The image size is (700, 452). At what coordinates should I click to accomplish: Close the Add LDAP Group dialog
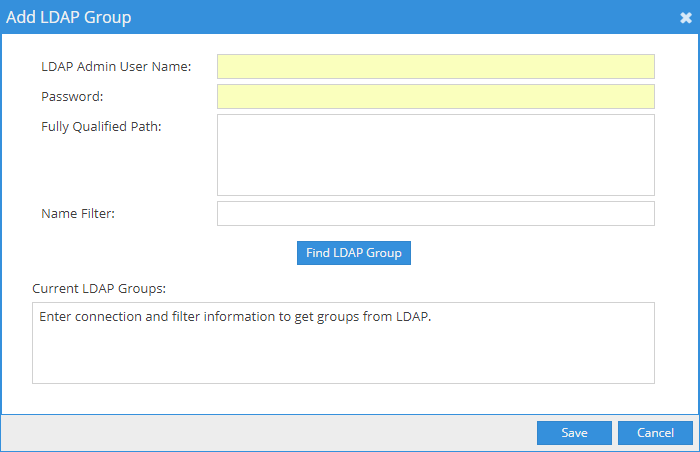click(x=686, y=17)
